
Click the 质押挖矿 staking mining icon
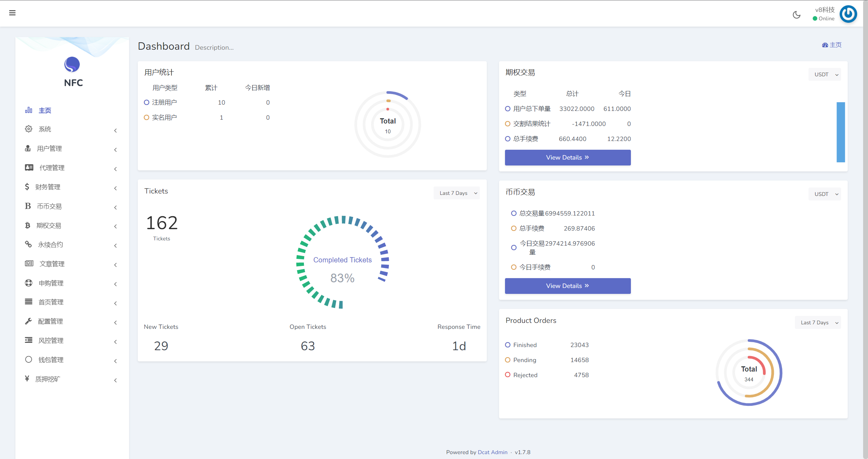coord(28,379)
